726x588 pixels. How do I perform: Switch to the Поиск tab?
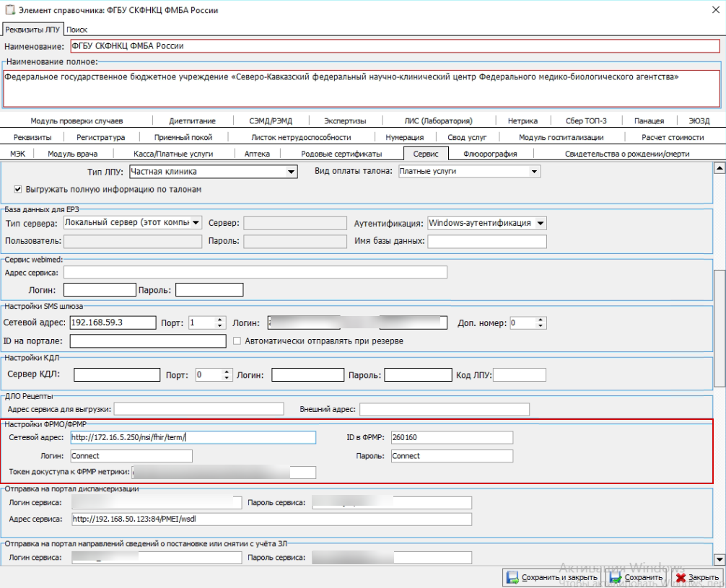tap(76, 30)
